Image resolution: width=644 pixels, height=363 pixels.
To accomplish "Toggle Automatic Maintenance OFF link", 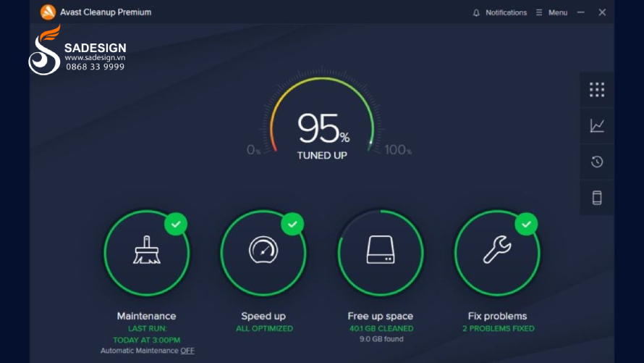I will [x=187, y=351].
